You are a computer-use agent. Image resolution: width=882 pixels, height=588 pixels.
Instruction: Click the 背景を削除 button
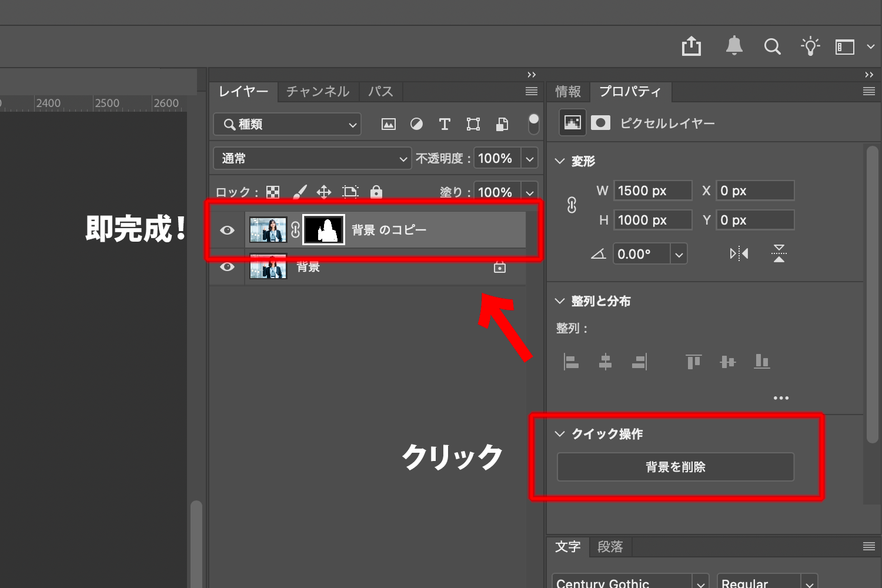(x=675, y=467)
